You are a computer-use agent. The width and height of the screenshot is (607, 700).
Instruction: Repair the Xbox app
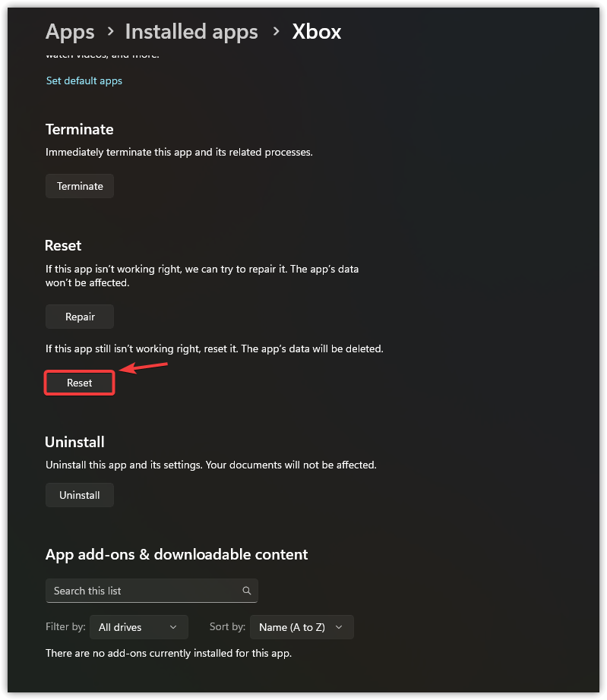point(80,317)
